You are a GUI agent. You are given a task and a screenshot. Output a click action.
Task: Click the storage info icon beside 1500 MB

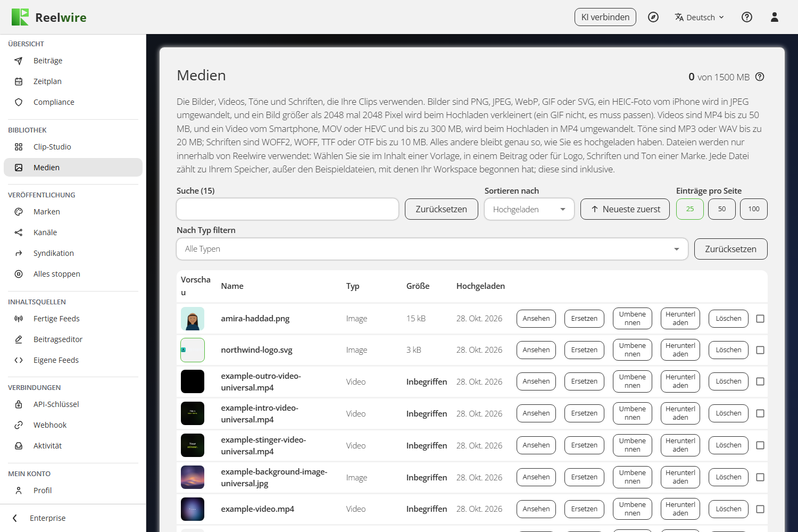coord(760,77)
